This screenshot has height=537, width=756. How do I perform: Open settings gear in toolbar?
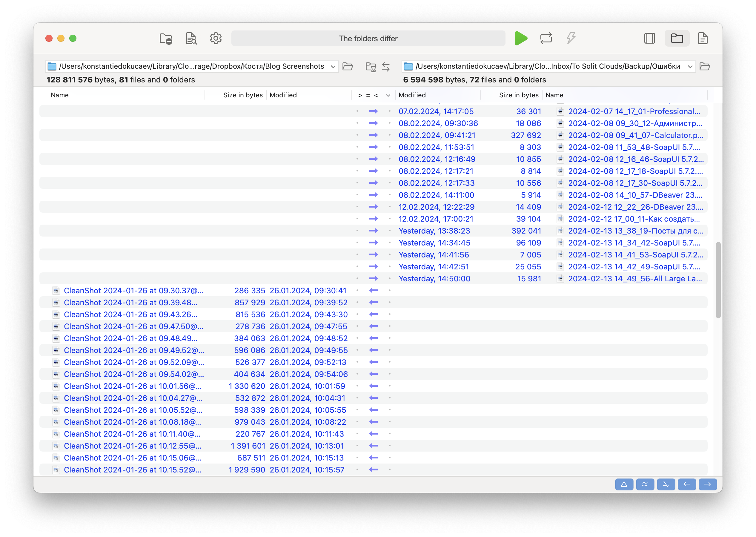[216, 38]
